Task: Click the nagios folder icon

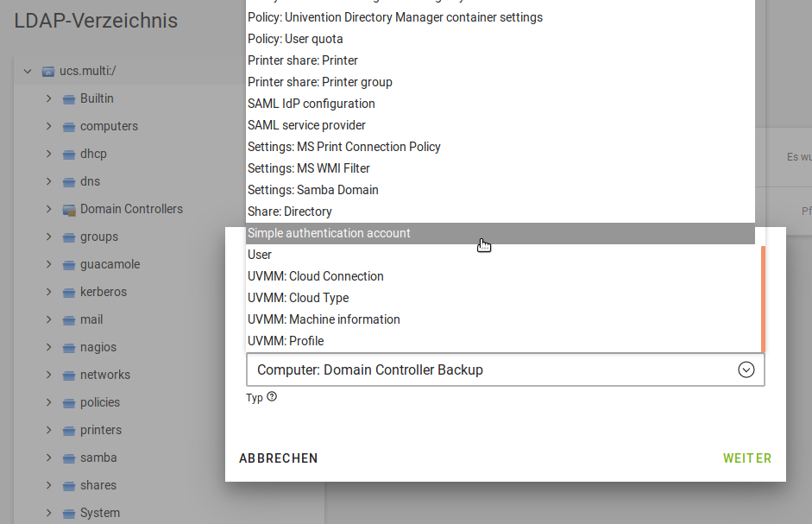Action: pyautogui.click(x=69, y=348)
